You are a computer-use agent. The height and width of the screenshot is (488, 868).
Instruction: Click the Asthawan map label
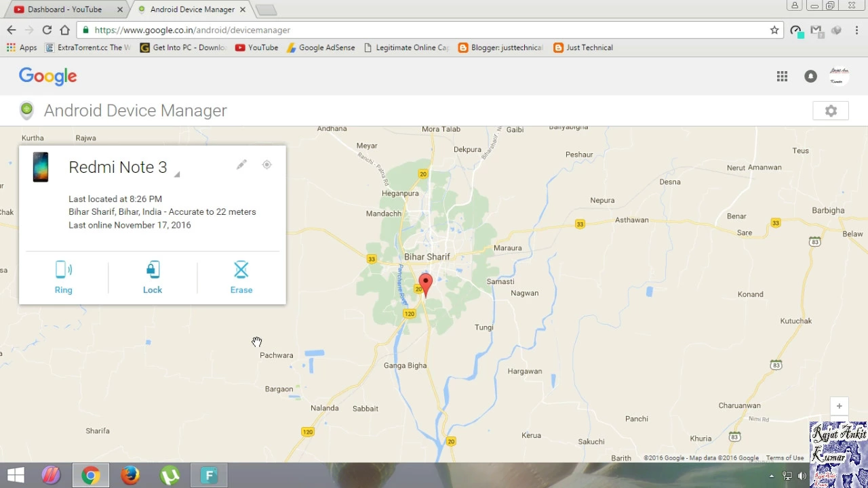[x=631, y=220]
